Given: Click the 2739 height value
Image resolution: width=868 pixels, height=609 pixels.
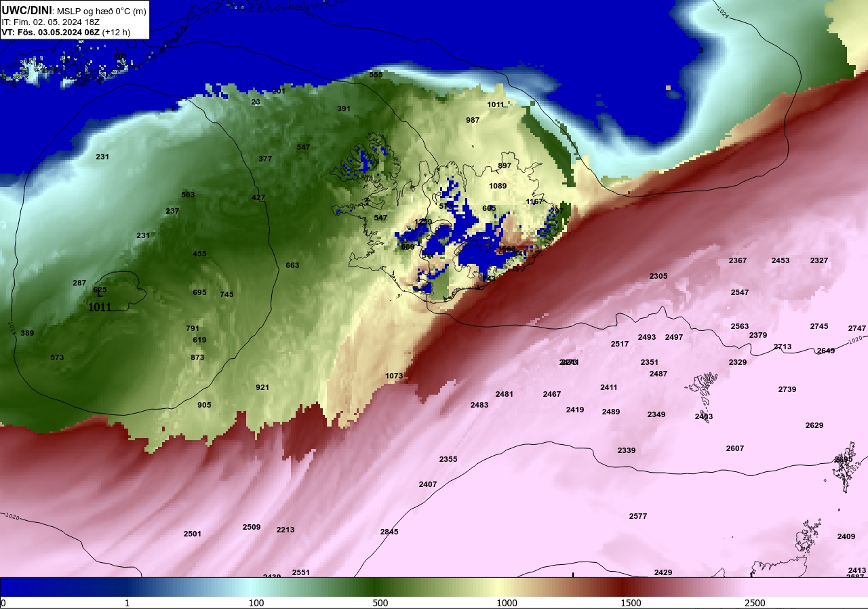Looking at the screenshot, I should click(787, 389).
